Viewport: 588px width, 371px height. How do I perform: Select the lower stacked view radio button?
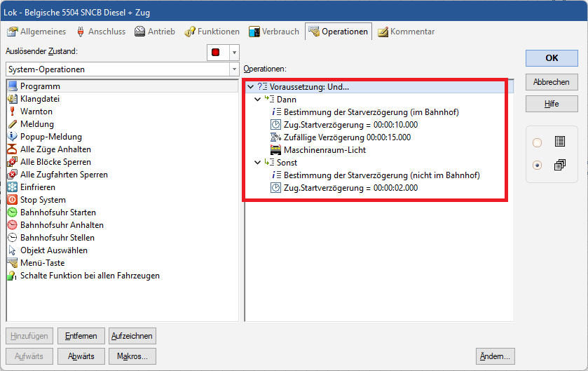[538, 165]
